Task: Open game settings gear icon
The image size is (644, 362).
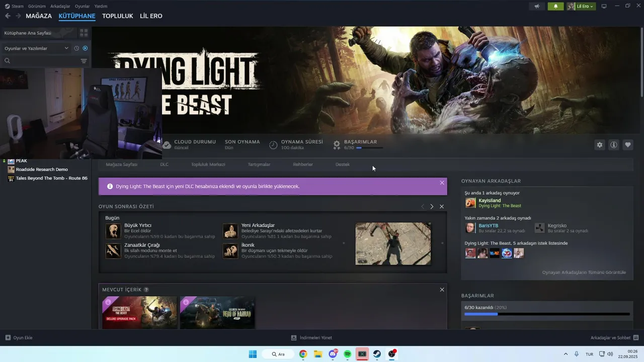Action: (x=599, y=145)
